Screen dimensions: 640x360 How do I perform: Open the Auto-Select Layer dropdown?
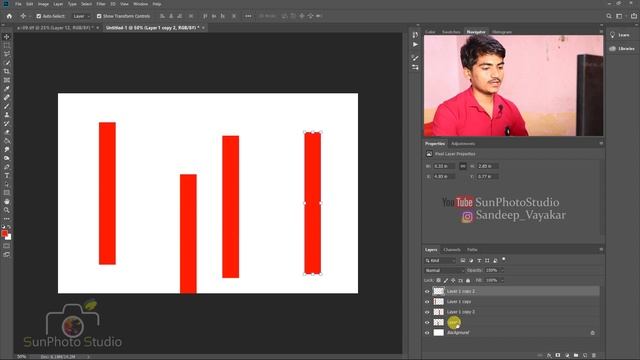[81, 16]
